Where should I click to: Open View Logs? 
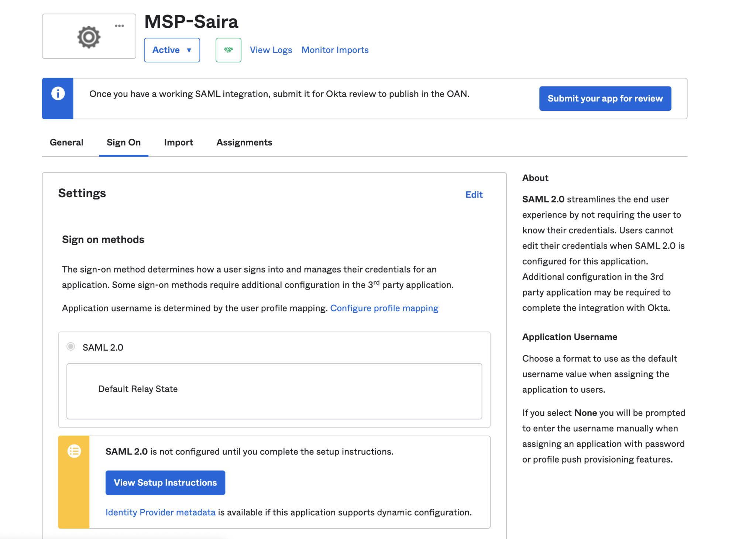tap(271, 50)
